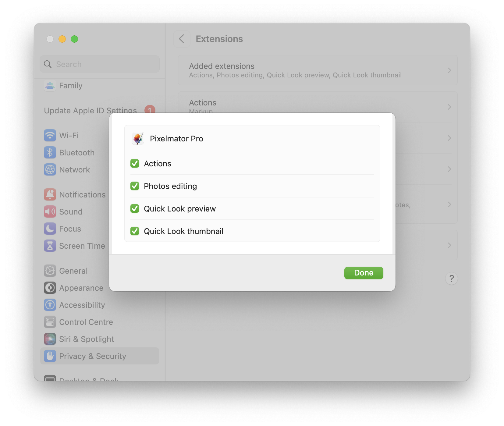Click the Pixelmator Pro app icon
This screenshot has width=504, height=426.
(138, 139)
